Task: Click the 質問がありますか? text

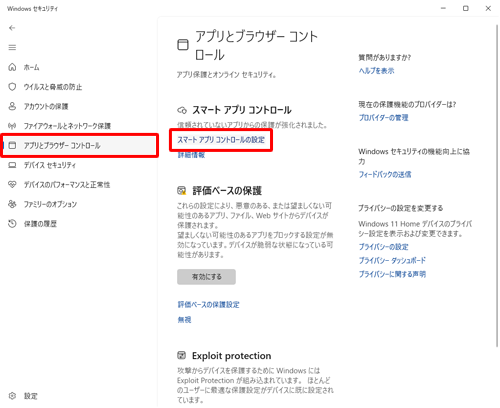Action: click(x=385, y=57)
